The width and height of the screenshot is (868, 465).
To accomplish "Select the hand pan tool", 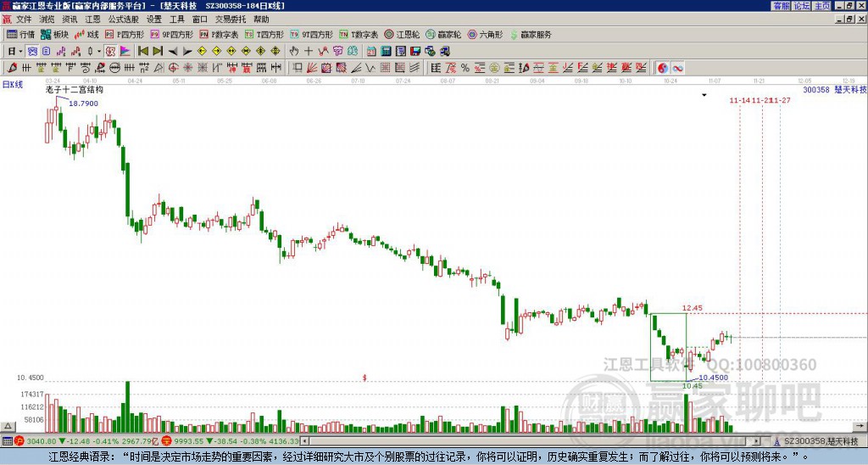I will (x=294, y=52).
